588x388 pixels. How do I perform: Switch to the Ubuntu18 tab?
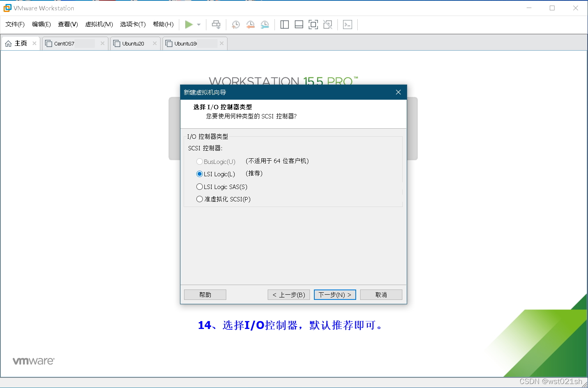194,43
